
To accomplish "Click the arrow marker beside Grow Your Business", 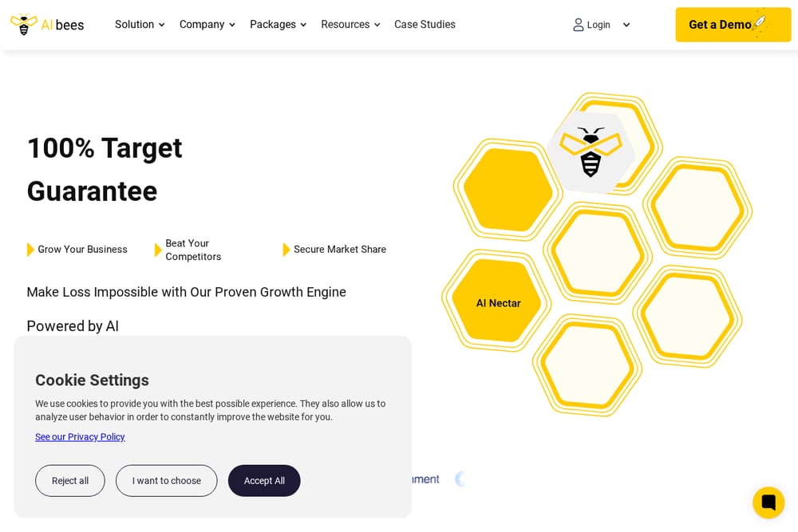I will point(30,249).
